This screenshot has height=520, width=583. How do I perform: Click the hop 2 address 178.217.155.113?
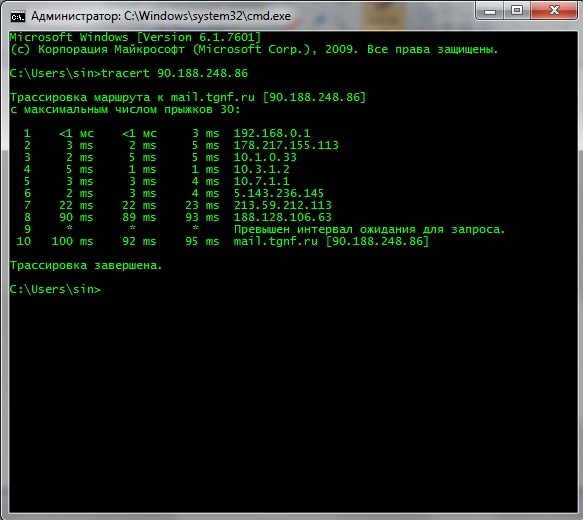286,145
